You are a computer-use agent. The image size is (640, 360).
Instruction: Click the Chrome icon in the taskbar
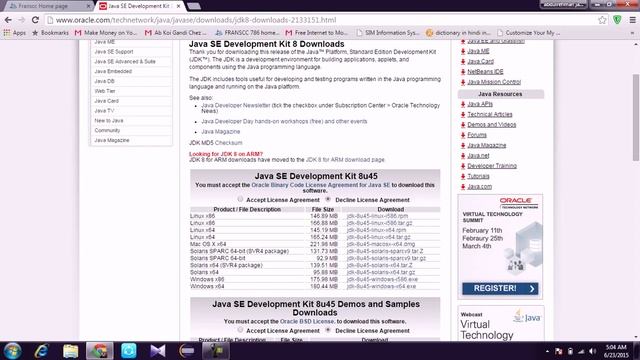(100, 351)
